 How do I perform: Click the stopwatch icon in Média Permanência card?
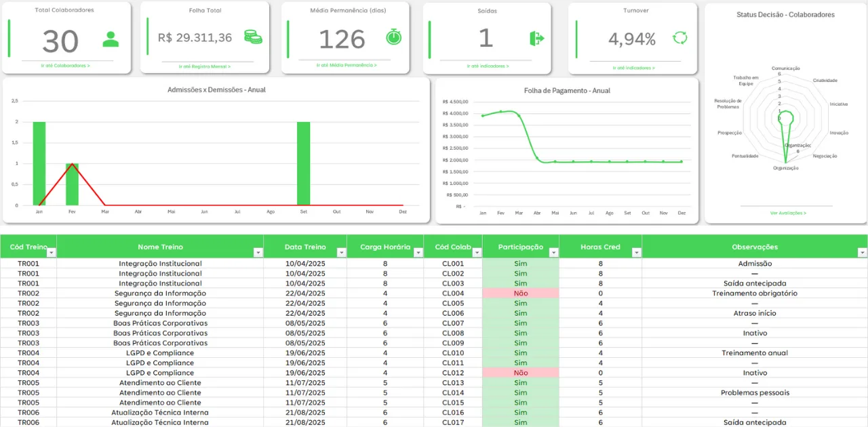click(x=394, y=37)
